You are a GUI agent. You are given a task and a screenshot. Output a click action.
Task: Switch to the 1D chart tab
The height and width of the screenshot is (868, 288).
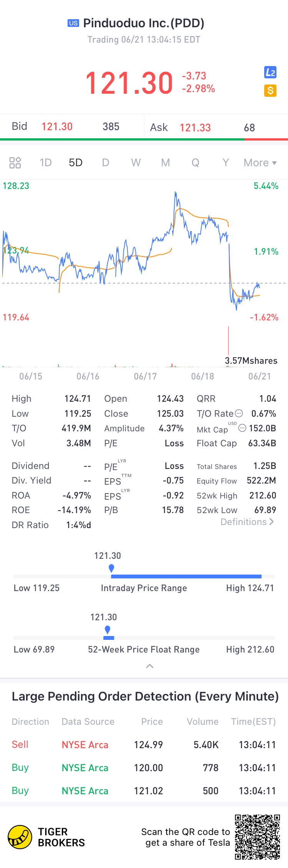click(x=46, y=163)
